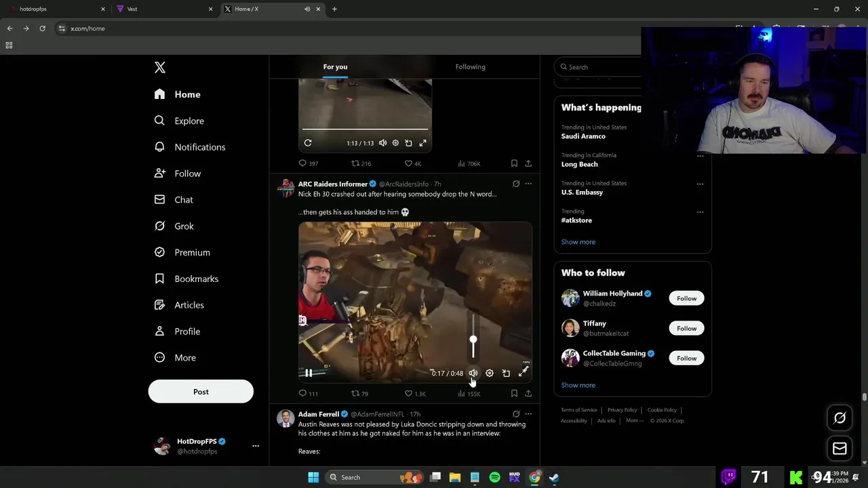This screenshot has width=868, height=488.
Task: Enter fullscreen on 1:13 video
Action: pos(422,143)
